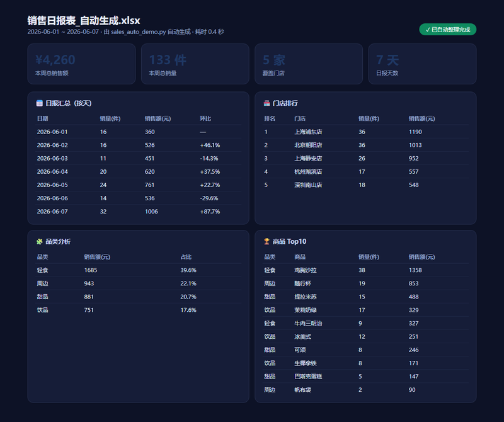This screenshot has height=422, width=504.
Task: Click the 轻食 row in category analysis
Action: pyautogui.click(x=139, y=270)
